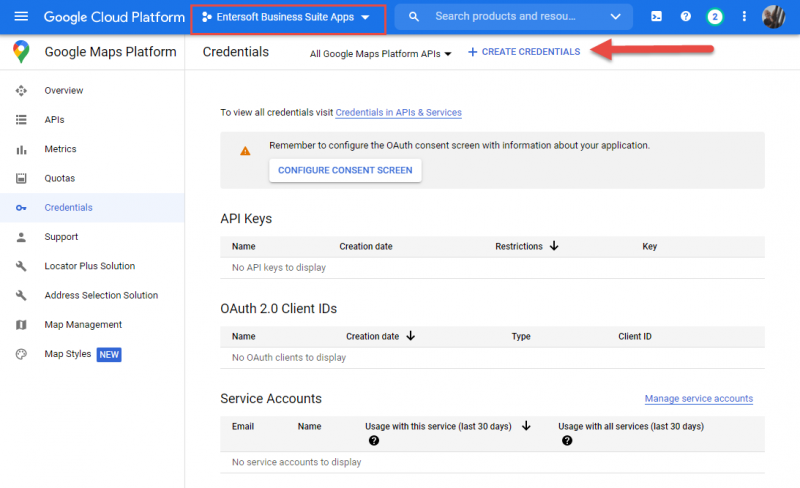Open Address Selection Solution
The width and height of the screenshot is (800, 488).
[x=101, y=295]
